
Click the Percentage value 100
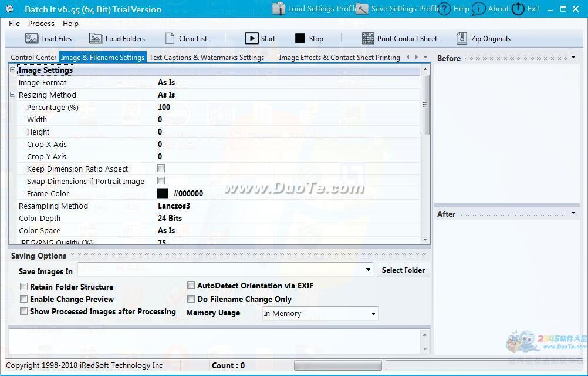[164, 107]
